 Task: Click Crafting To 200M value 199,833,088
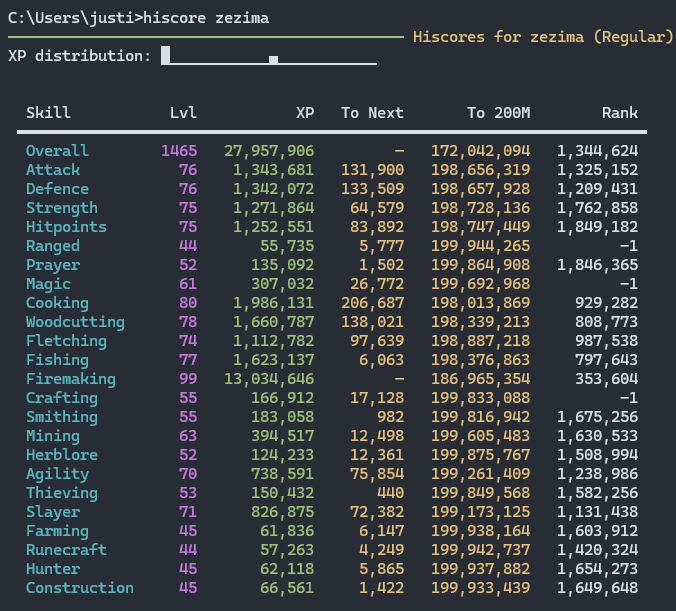coord(481,398)
